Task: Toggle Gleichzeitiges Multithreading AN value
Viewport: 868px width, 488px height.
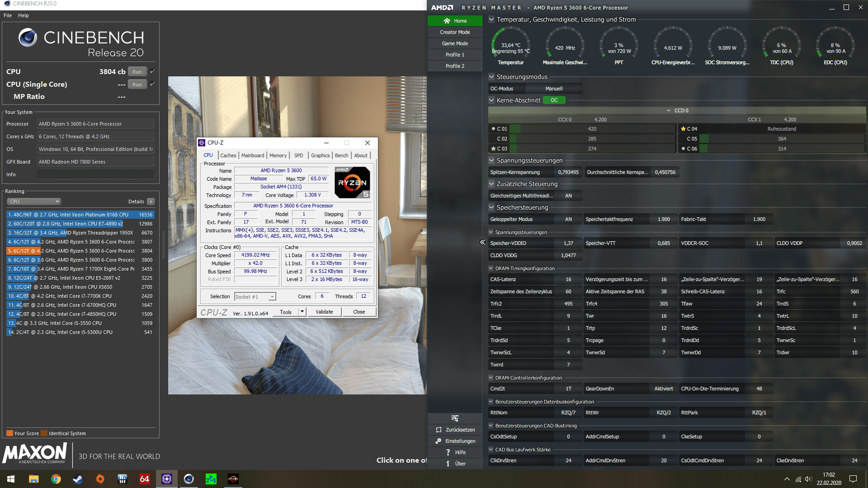Action: click(568, 196)
